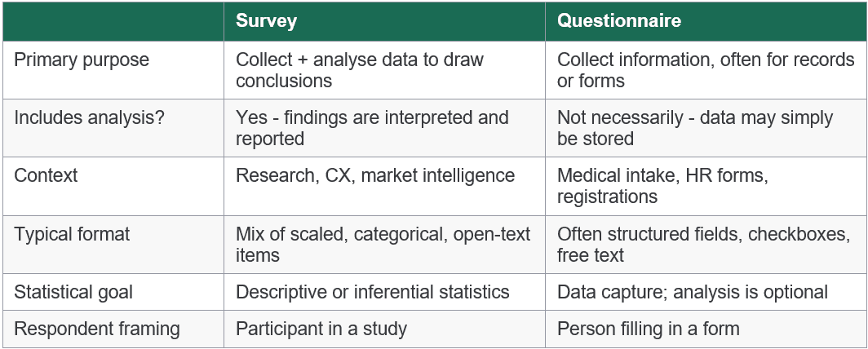The height and width of the screenshot is (349, 868).
Task: Click 'Descriptive or inferential statistics' cell
Action: click(372, 292)
